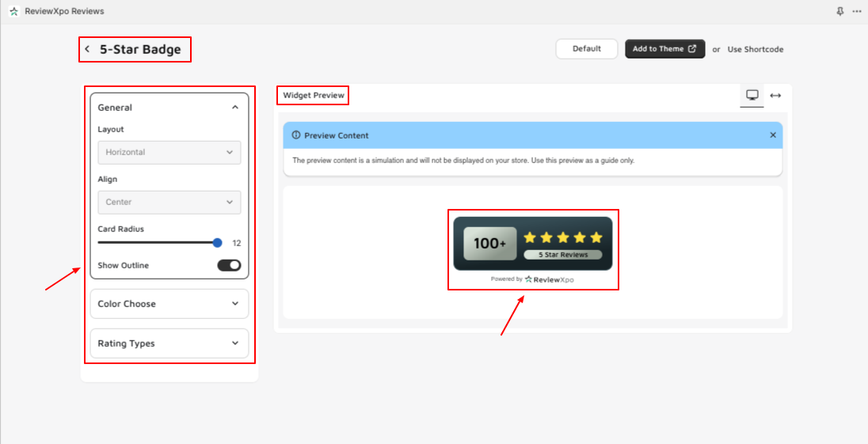Collapse the General section
This screenshot has width=868, height=444.
(235, 108)
